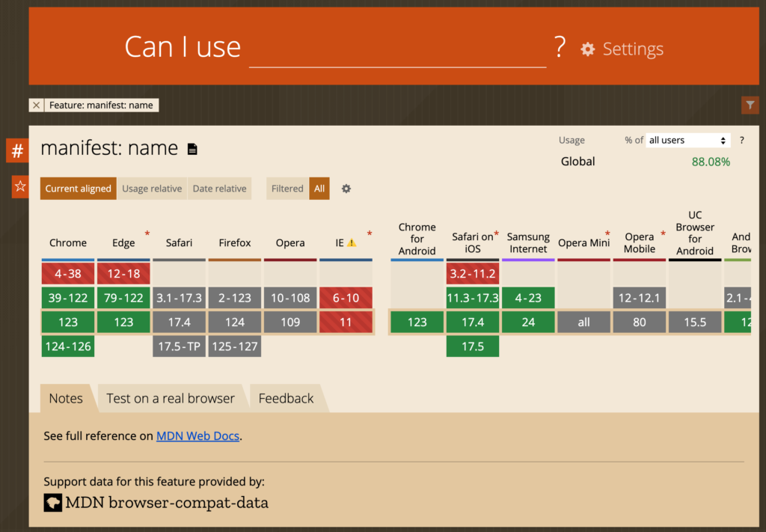Viewport: 766px width, 532px height.
Task: Remove the manifest: name feature filter
Action: (36, 105)
